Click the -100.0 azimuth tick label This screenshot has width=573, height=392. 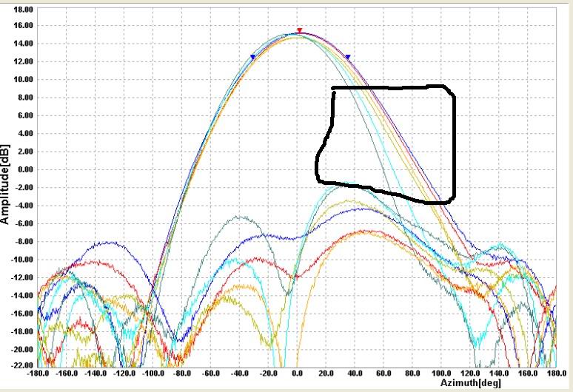(153, 374)
